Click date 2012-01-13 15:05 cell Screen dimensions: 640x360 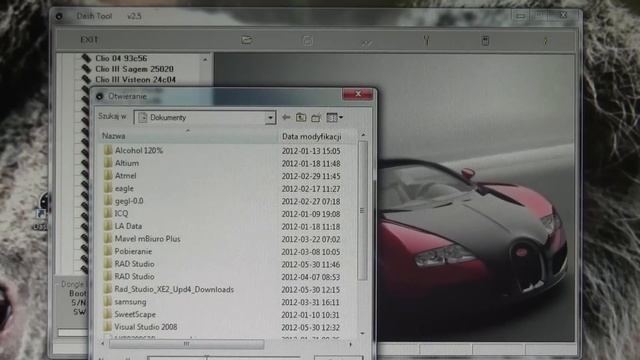click(x=311, y=151)
